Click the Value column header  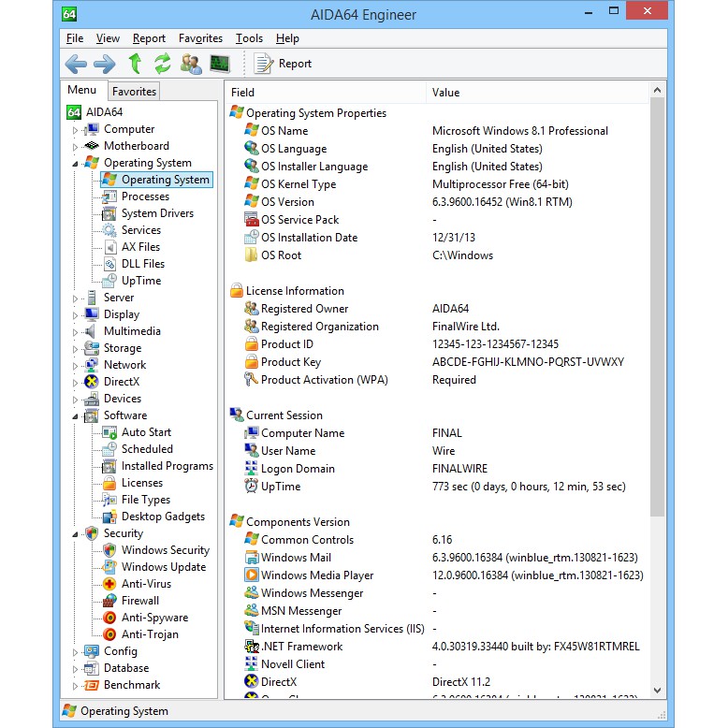[537, 93]
